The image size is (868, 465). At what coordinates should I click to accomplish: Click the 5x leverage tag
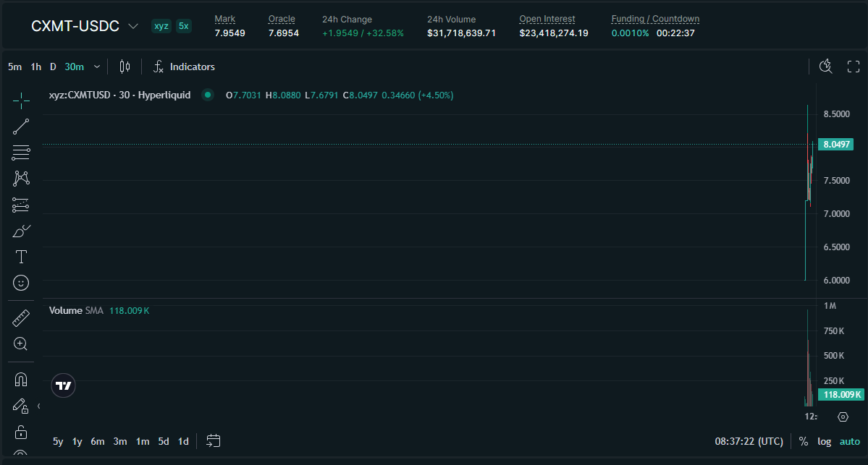tap(184, 26)
